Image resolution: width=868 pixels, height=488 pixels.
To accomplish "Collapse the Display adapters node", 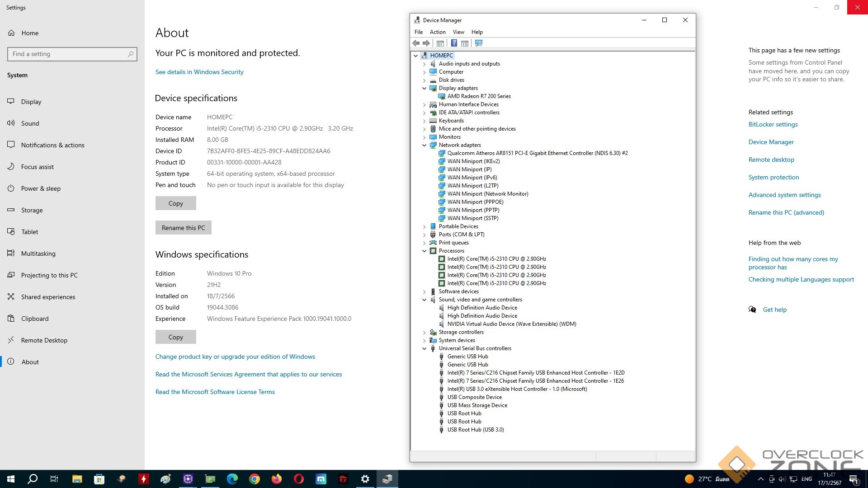I will coord(424,88).
